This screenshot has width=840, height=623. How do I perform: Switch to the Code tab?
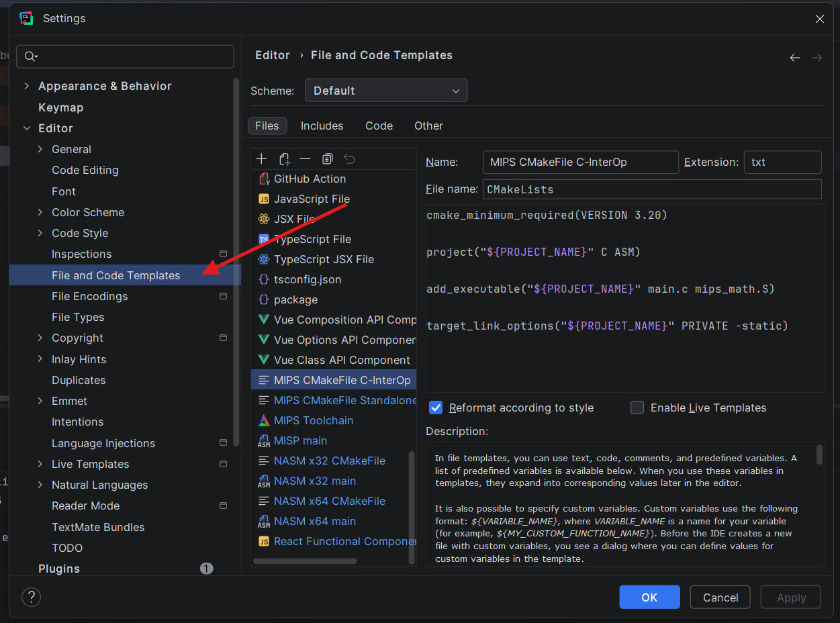click(x=379, y=126)
